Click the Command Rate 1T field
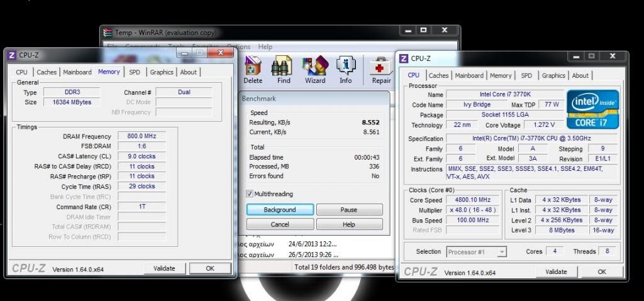This screenshot has width=644, height=301. click(x=142, y=207)
